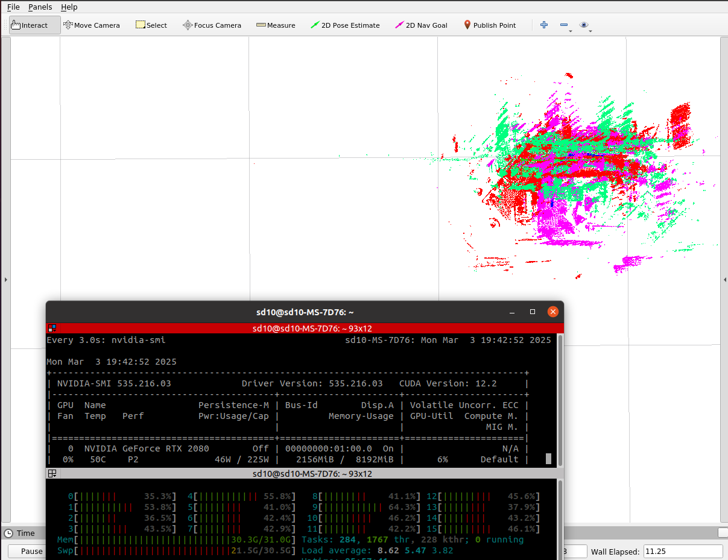Expand the collapsed left side panel

pyautogui.click(x=5, y=280)
